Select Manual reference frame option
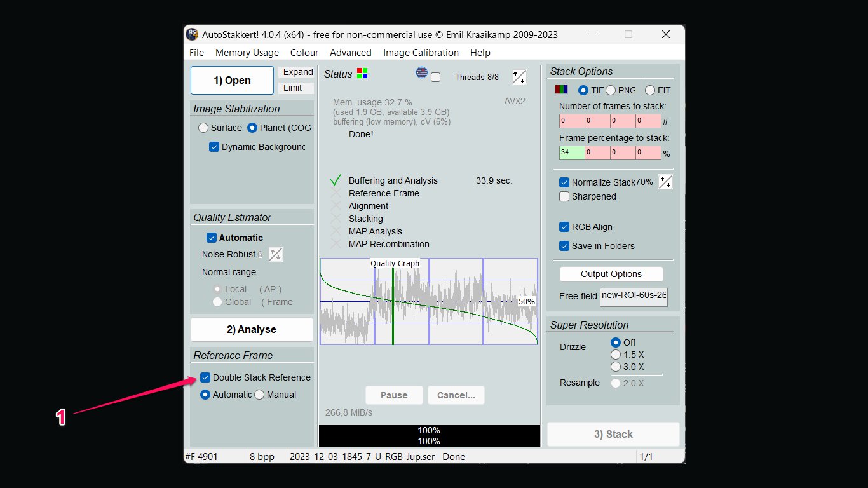868x488 pixels. (259, 395)
